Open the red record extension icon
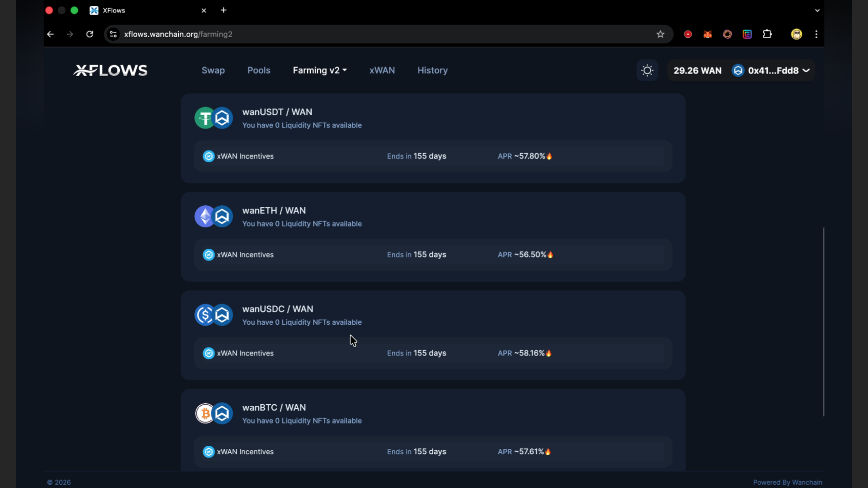Viewport: 868px width, 488px height. (x=688, y=34)
